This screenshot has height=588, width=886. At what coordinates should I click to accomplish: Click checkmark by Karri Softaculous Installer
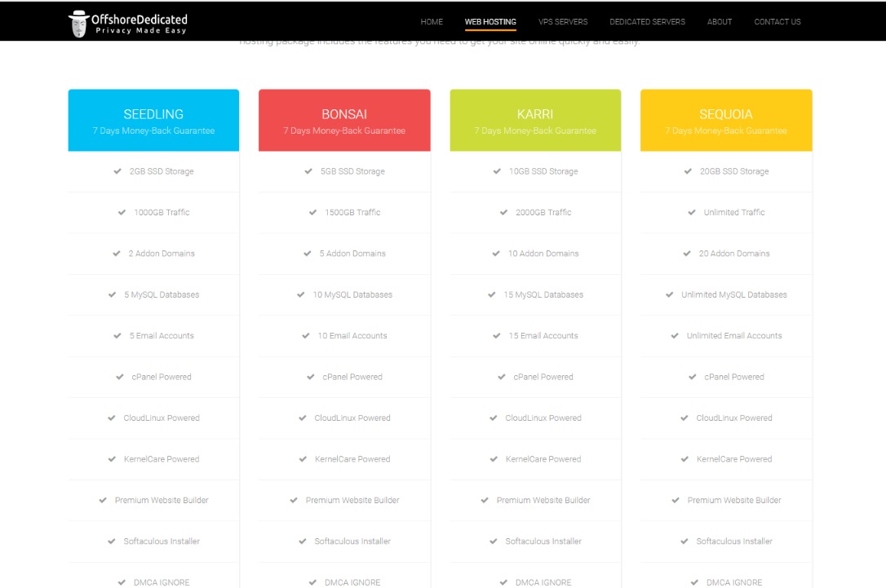(x=494, y=541)
